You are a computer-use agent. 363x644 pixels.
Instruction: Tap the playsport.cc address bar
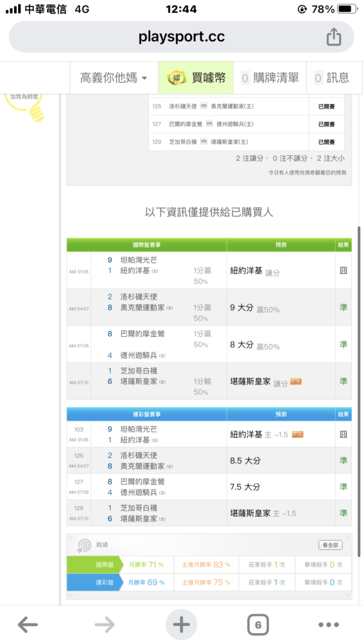tap(181, 37)
